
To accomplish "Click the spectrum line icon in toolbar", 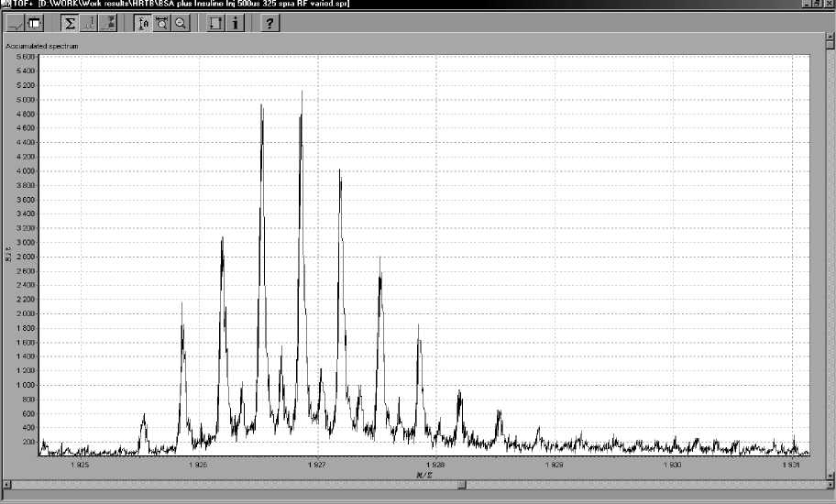I will click(x=15, y=23).
